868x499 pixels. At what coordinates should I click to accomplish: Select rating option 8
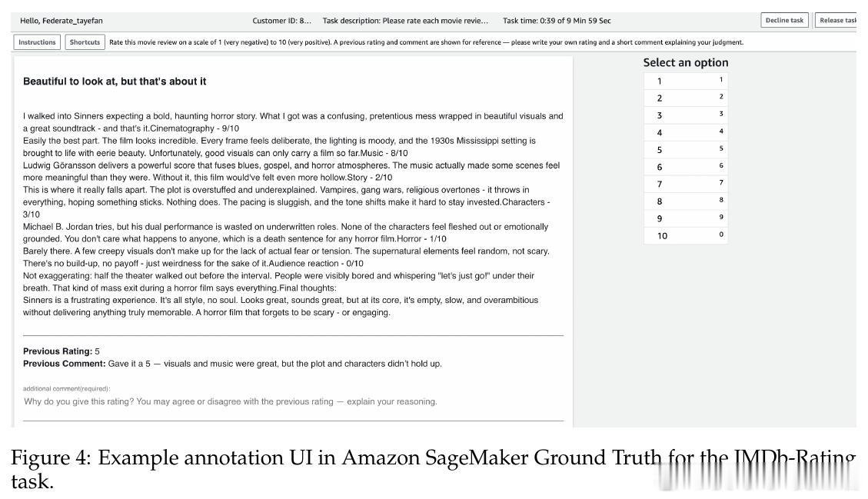pyautogui.click(x=685, y=201)
